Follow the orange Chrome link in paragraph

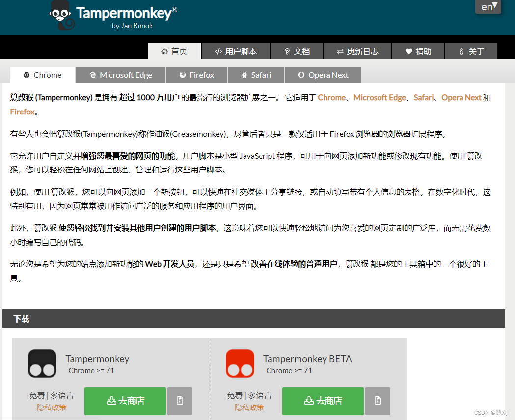click(332, 98)
